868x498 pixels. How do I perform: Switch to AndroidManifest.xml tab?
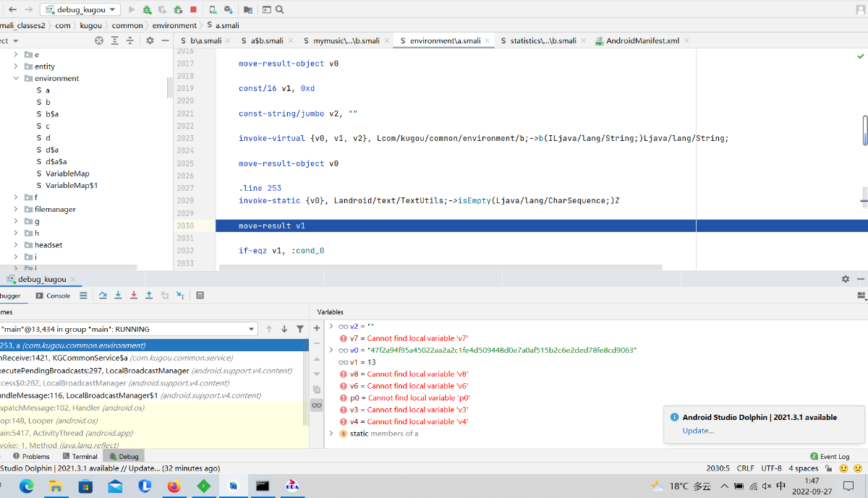click(642, 40)
